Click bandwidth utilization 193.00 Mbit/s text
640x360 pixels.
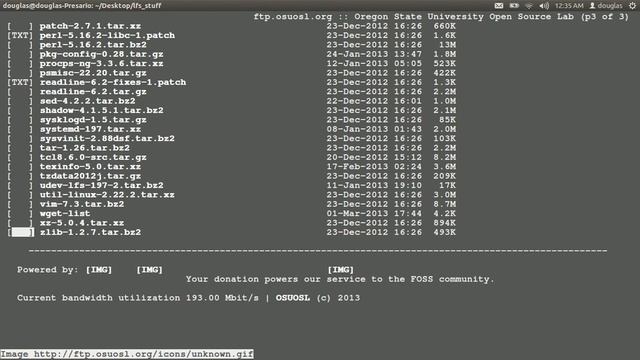138,298
